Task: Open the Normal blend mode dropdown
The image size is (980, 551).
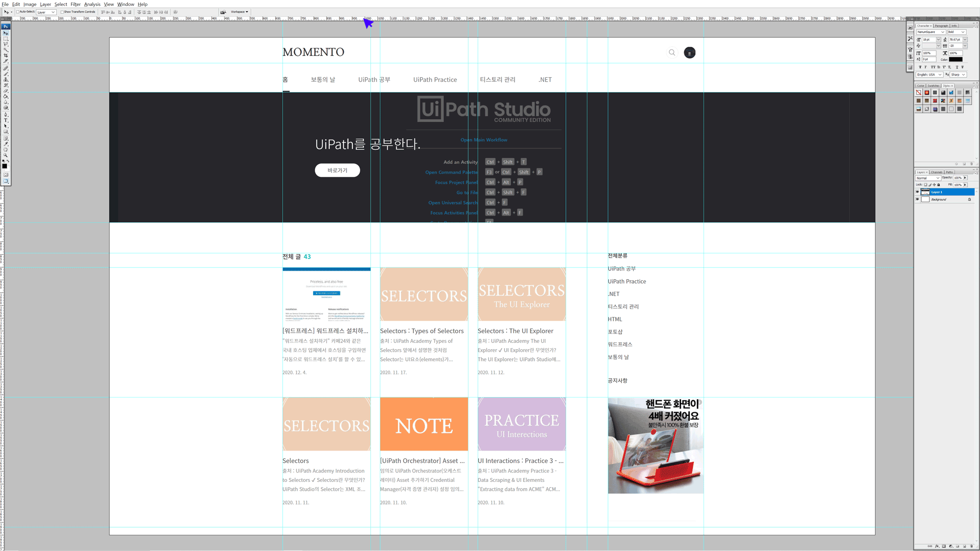Action: coord(928,178)
